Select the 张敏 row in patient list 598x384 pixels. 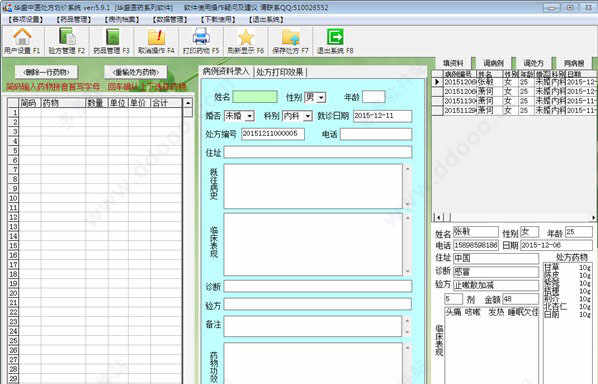point(514,82)
